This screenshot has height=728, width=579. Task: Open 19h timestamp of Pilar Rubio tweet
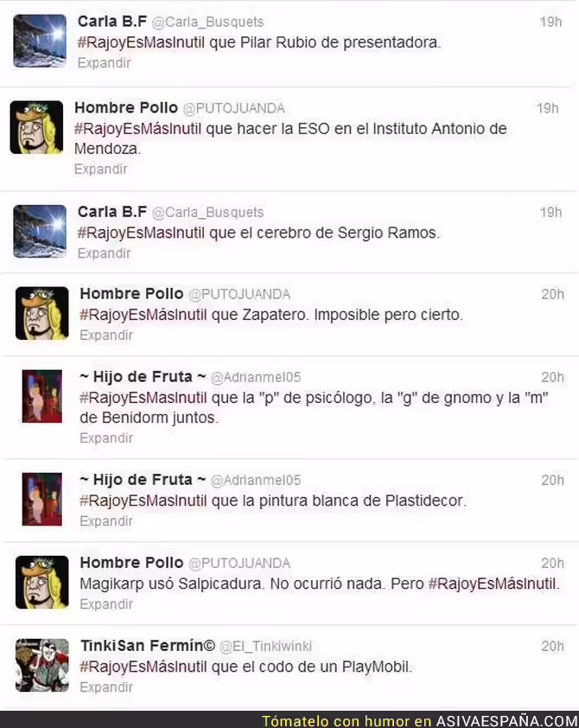tap(550, 22)
